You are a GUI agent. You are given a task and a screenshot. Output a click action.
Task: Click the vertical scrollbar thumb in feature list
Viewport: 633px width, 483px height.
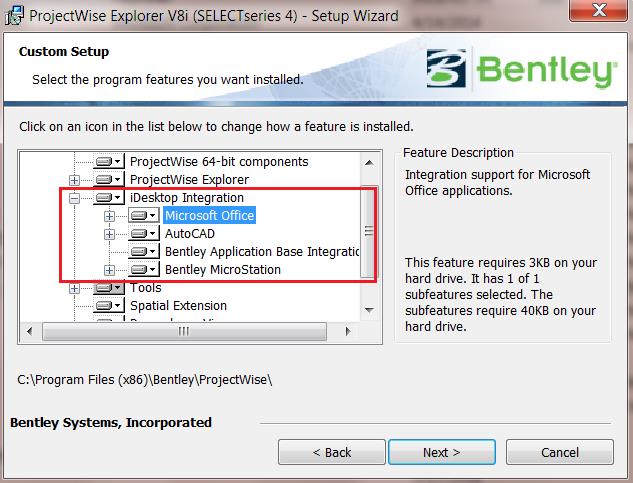pyautogui.click(x=369, y=231)
